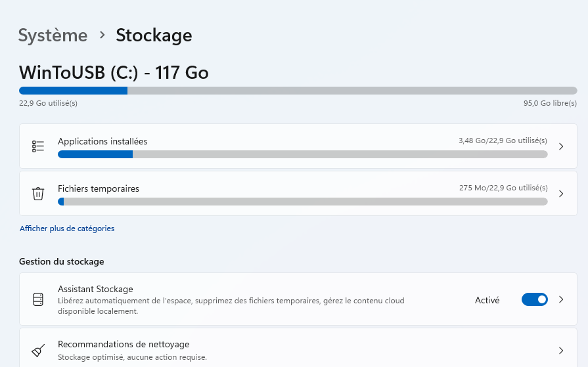The width and height of the screenshot is (588, 367).
Task: Select the Stockage breadcrumb title
Action: (154, 35)
